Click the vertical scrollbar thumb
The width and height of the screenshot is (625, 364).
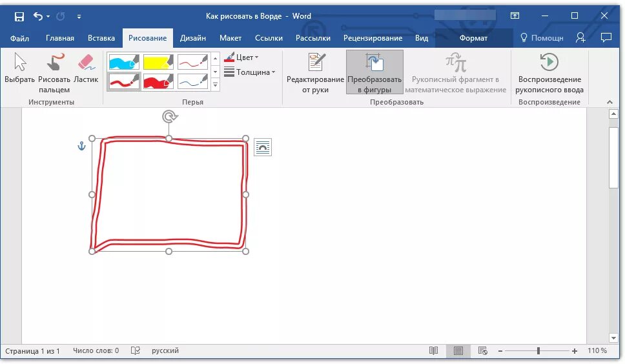613,157
